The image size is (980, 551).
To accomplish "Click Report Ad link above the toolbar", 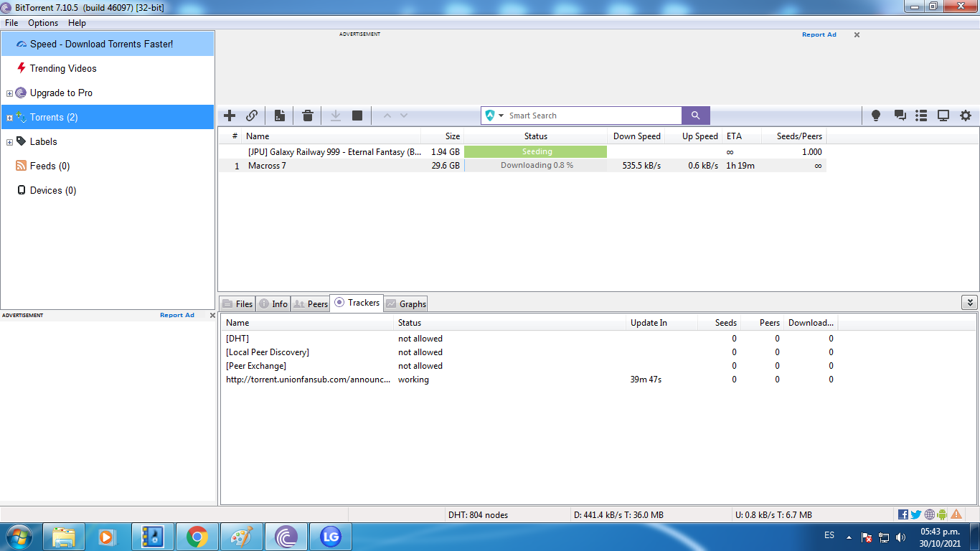I will click(819, 34).
